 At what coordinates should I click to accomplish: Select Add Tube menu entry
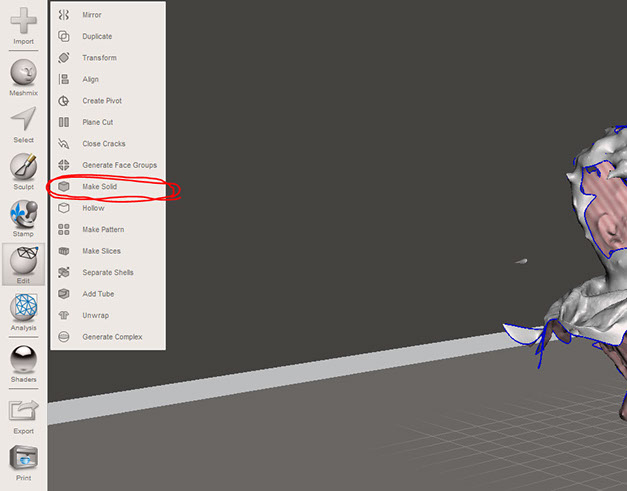coord(108,294)
